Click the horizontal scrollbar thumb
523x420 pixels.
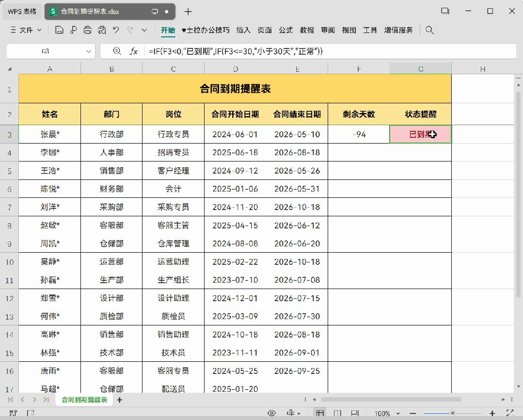click(391, 399)
